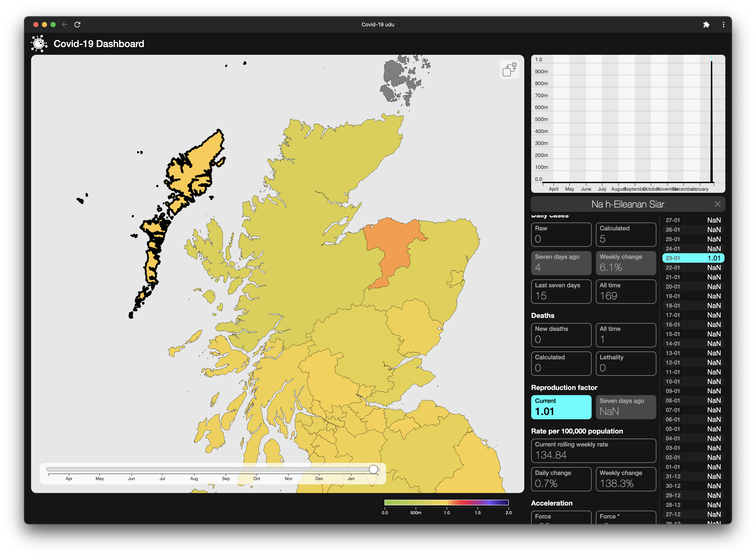Select the 22-01 date row
This screenshot has width=756, height=556.
(693, 268)
